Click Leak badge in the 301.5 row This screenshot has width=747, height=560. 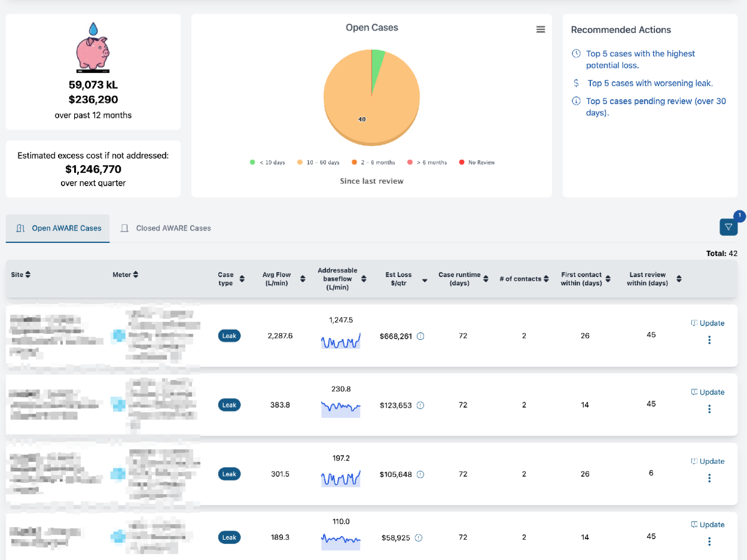pyautogui.click(x=229, y=474)
